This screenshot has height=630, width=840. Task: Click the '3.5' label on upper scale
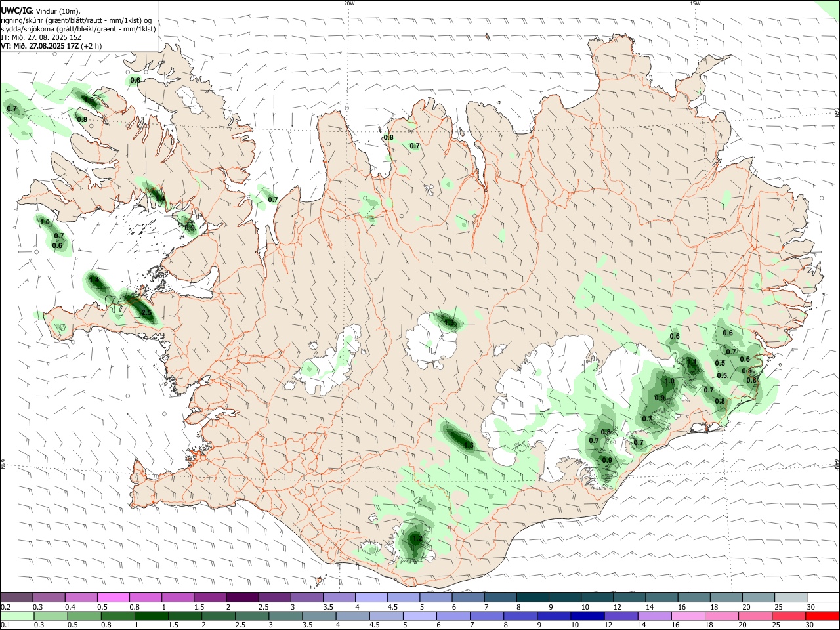click(327, 607)
